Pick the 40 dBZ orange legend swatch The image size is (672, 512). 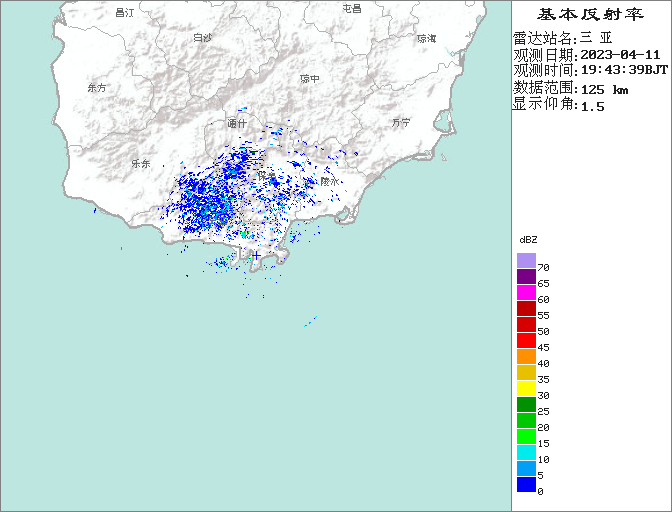pos(526,356)
